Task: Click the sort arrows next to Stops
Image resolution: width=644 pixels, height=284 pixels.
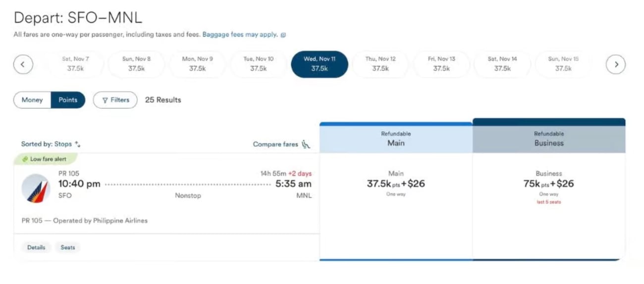Action: pyautogui.click(x=77, y=144)
